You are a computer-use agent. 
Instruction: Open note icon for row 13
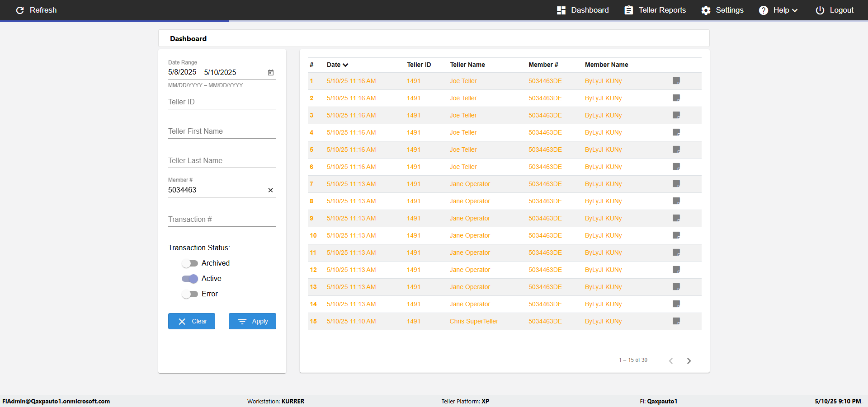676,287
